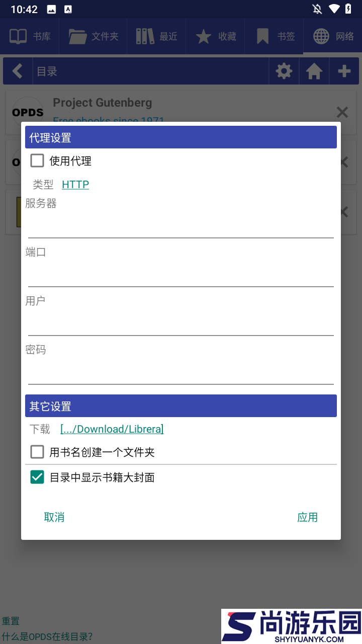Check 用书名创建一个文件夹
362x644 pixels.
tap(37, 451)
